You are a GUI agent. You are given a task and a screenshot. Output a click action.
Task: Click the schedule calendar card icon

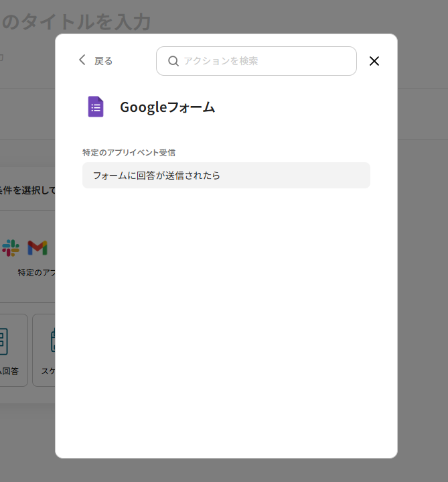[52, 341]
